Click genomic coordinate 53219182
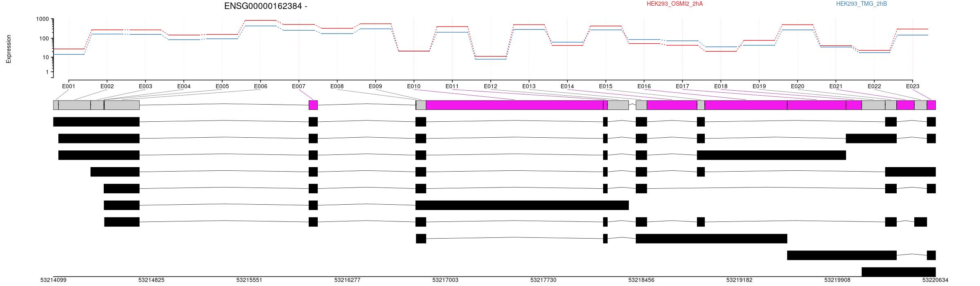980x286 pixels. 739,280
